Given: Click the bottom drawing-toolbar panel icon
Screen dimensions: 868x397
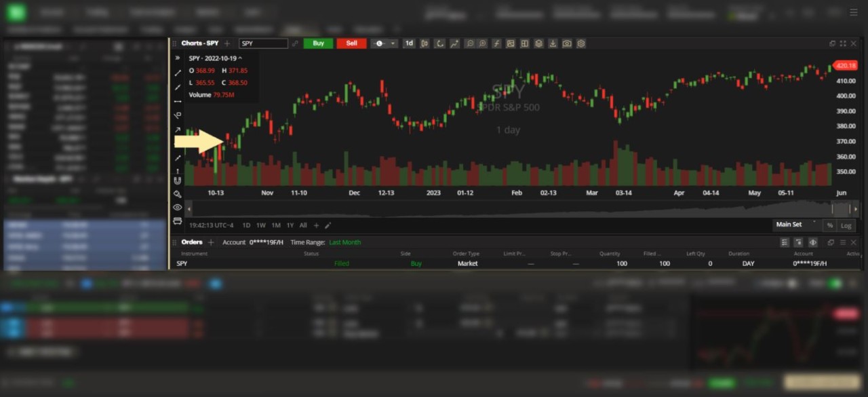Looking at the screenshot, I should click(x=178, y=221).
